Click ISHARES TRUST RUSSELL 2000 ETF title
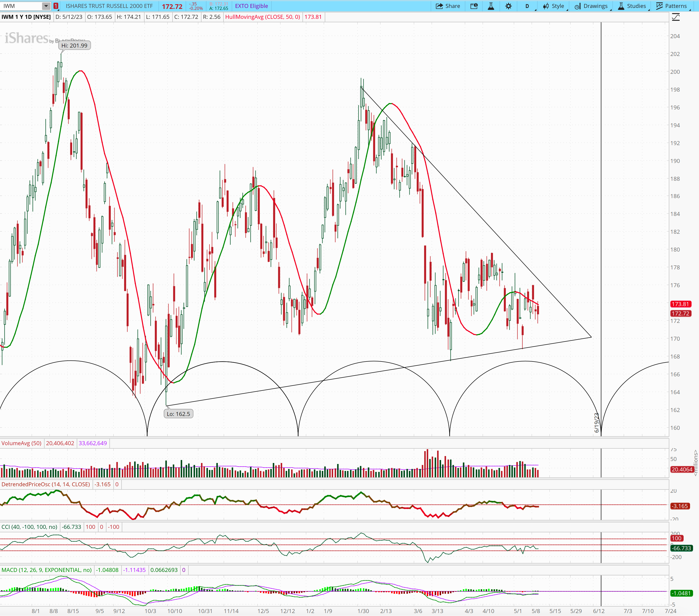The height and width of the screenshot is (616, 699). 109,6
